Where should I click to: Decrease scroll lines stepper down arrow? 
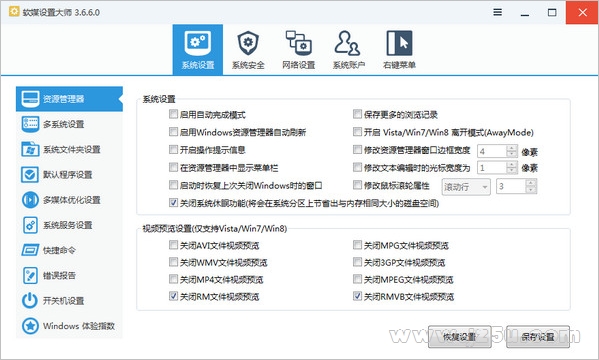[x=531, y=190]
